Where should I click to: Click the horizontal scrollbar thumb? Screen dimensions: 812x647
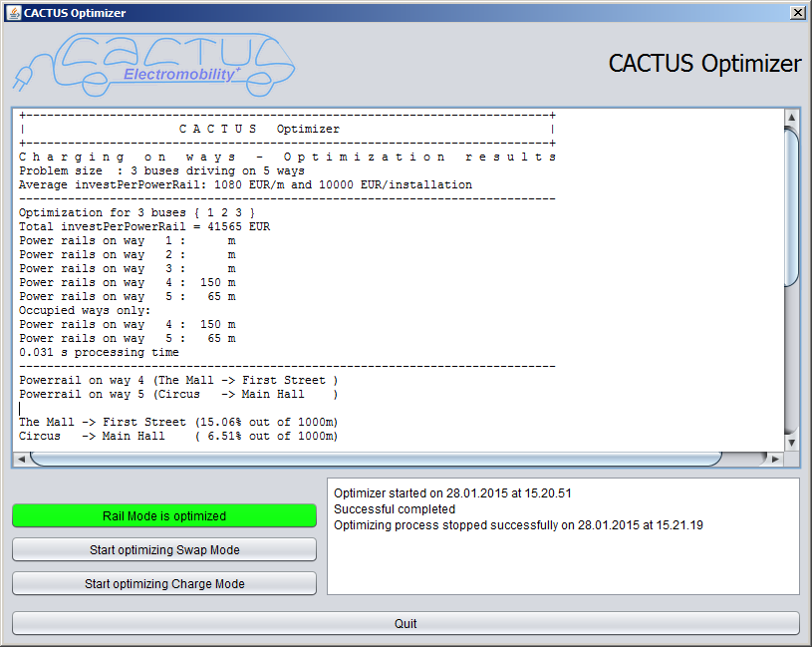376,459
